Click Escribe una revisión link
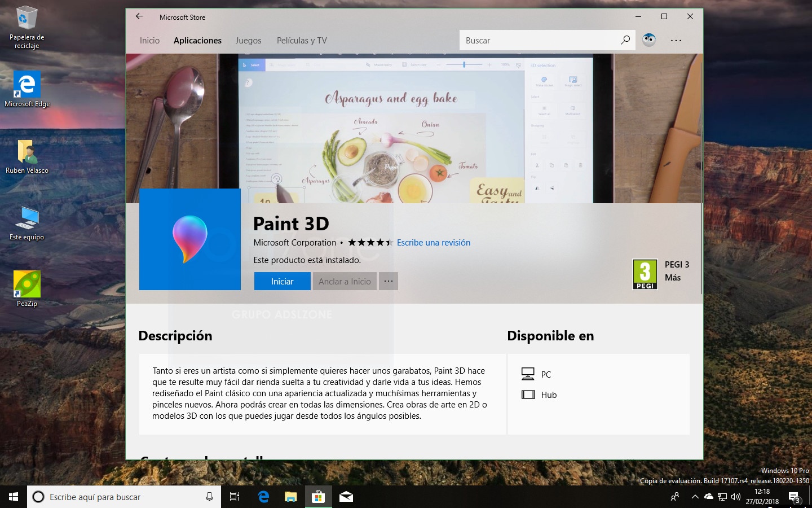 click(434, 243)
